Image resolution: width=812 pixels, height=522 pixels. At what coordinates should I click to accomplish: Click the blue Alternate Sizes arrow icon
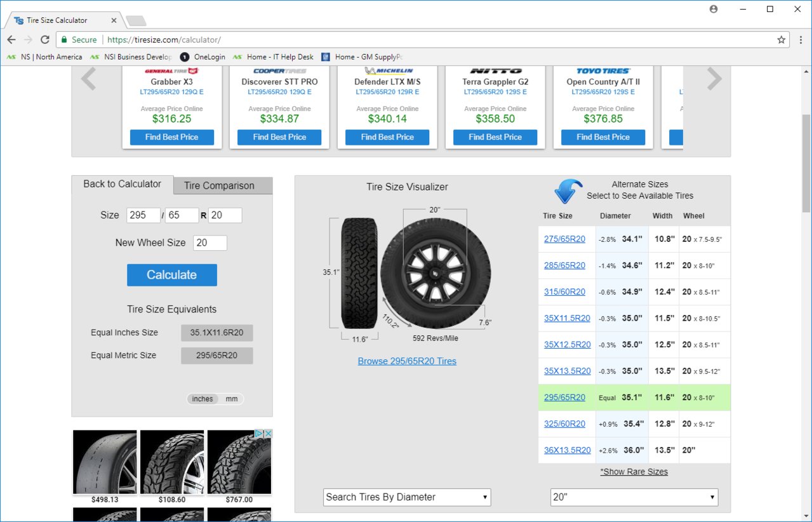point(568,191)
